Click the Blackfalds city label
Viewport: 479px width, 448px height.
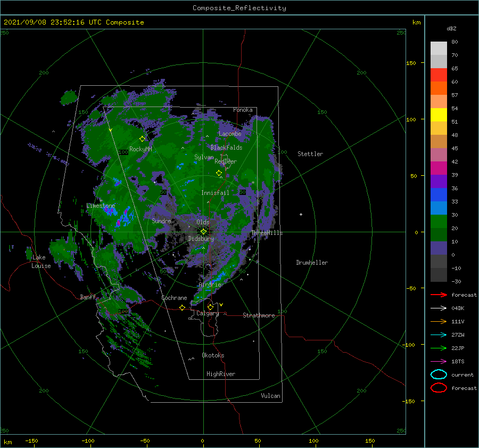click(x=226, y=148)
